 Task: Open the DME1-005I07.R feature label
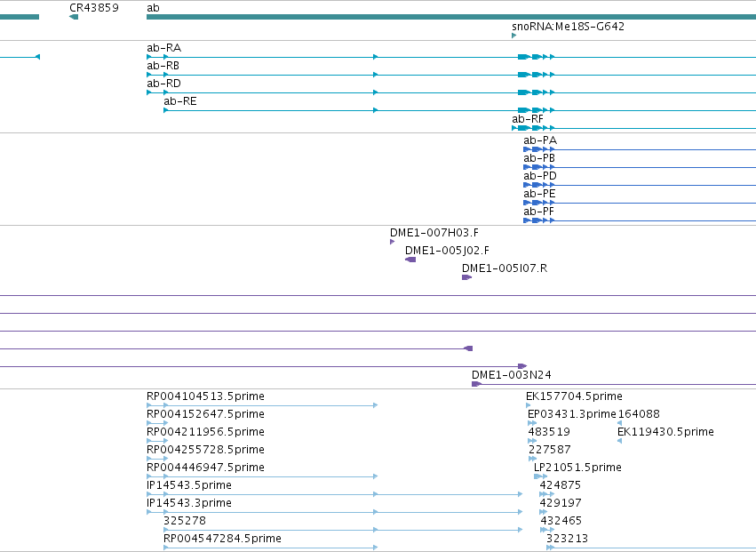pyautogui.click(x=505, y=268)
